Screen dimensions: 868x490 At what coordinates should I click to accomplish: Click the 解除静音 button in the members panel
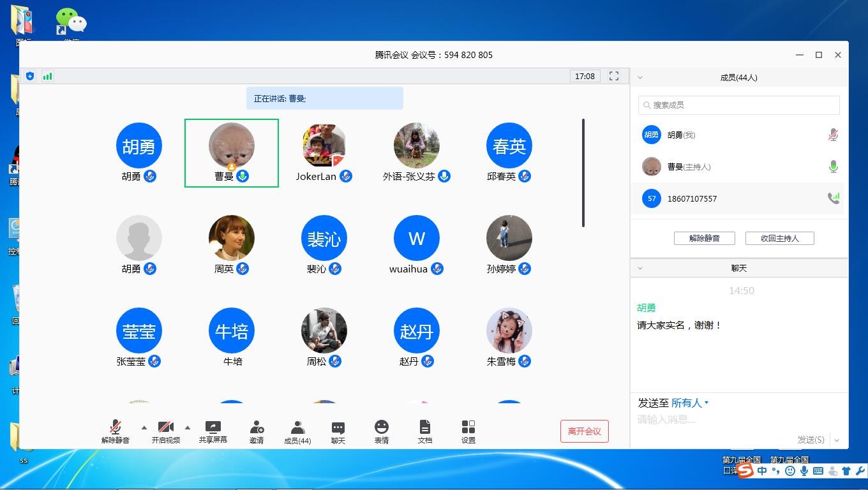coord(704,238)
